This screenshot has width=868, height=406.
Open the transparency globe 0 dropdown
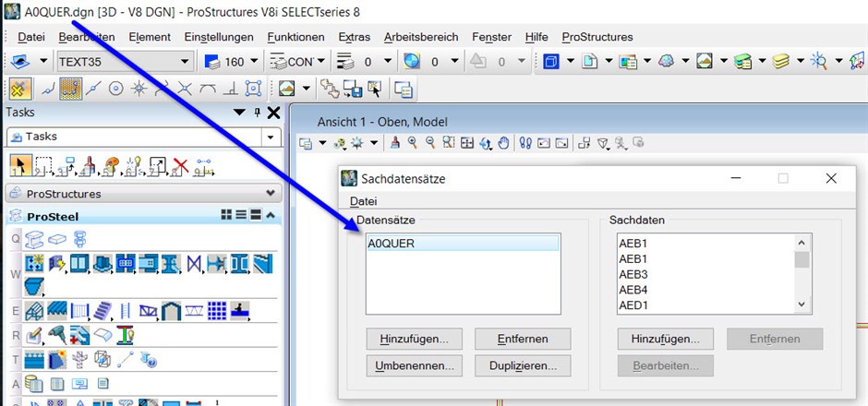coord(454,62)
